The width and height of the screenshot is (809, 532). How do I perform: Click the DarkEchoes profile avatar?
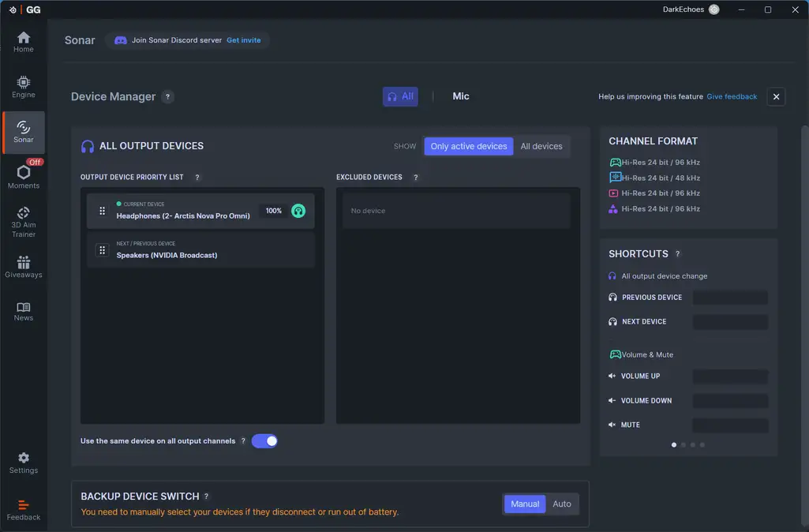coord(714,9)
